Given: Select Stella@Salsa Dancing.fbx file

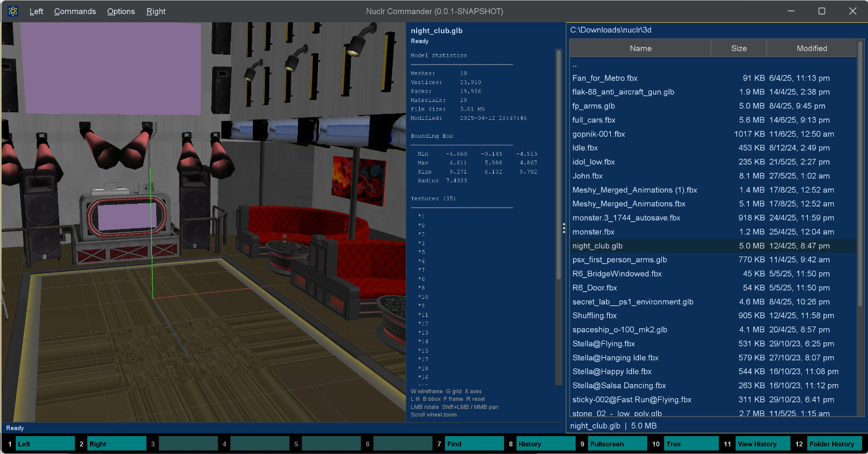Looking at the screenshot, I should [713, 386].
